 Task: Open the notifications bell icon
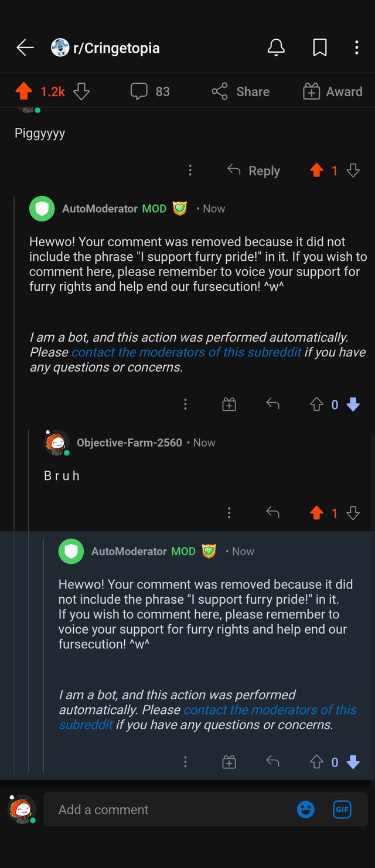(276, 49)
